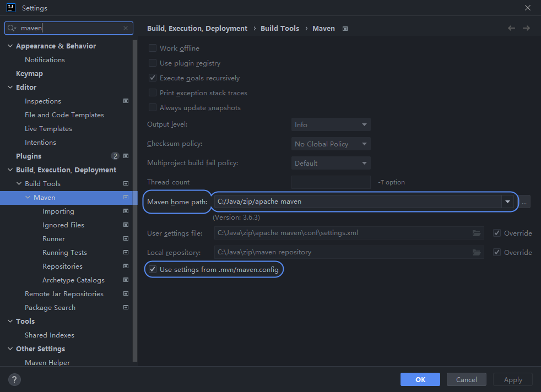
Task: Open the Keymap settings page
Action: pos(29,74)
